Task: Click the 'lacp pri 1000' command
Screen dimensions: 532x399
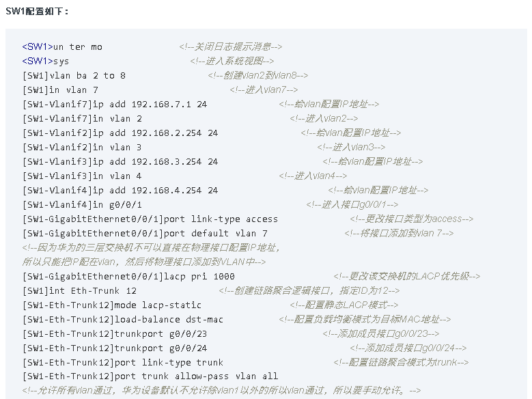Action: [199, 277]
